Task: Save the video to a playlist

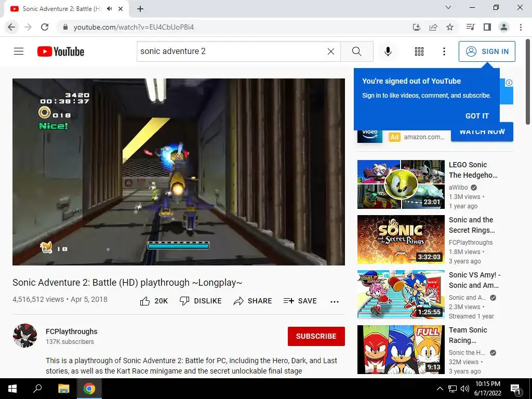Action: coord(300,301)
